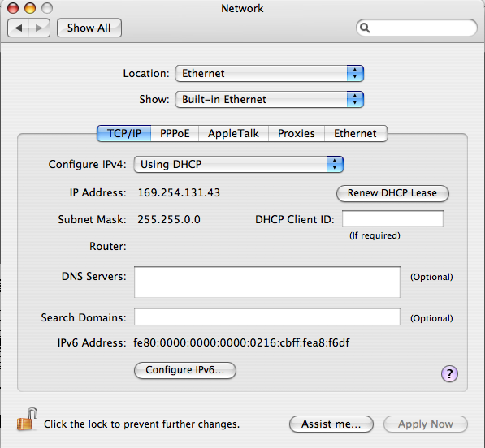Click the purple help question mark
Screen dimensions: 485x448
point(449,374)
